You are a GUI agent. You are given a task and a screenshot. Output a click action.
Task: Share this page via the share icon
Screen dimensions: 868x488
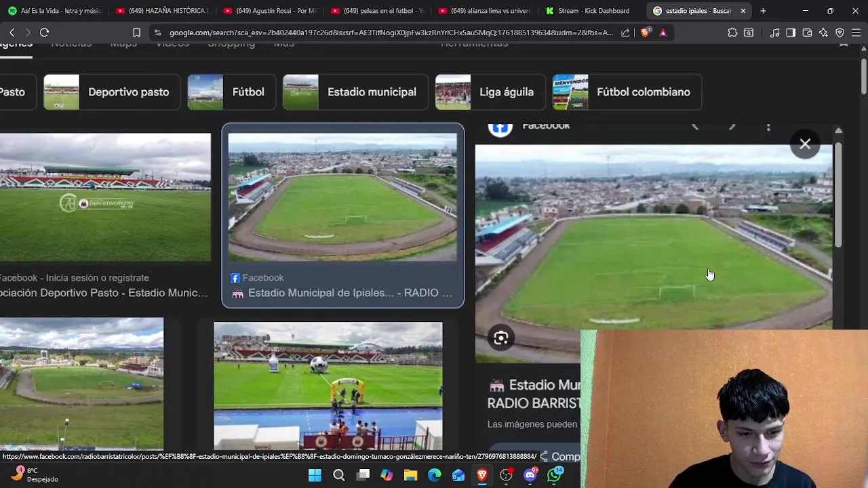pos(625,33)
